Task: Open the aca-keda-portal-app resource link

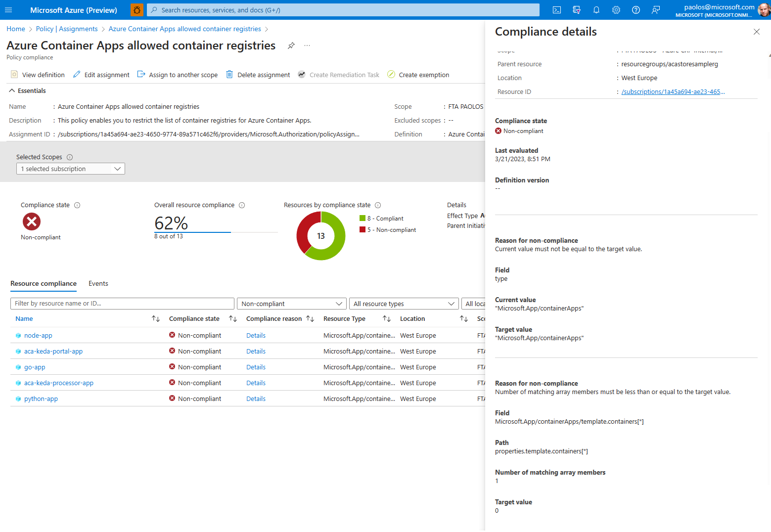Action: coord(53,351)
